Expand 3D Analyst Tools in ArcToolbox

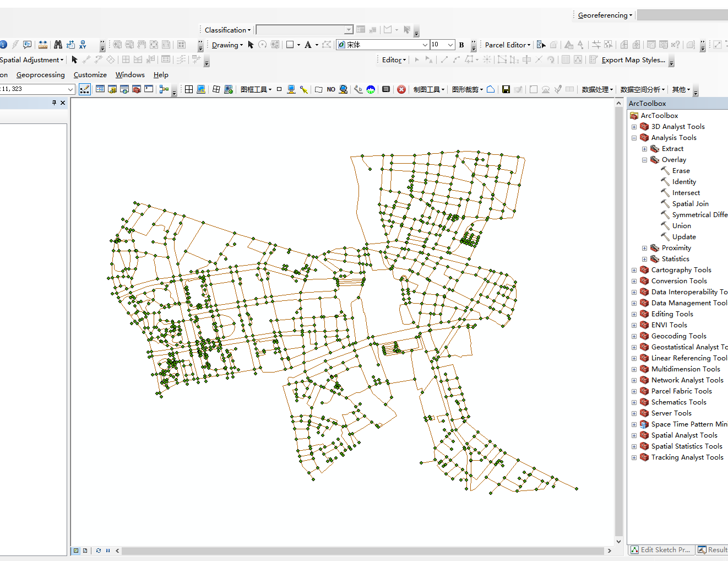634,126
